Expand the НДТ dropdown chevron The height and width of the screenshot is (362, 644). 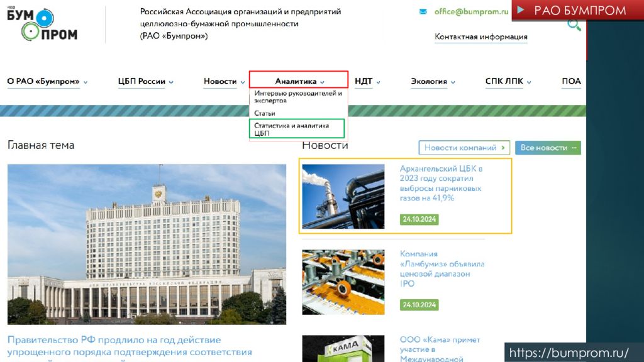(378, 82)
